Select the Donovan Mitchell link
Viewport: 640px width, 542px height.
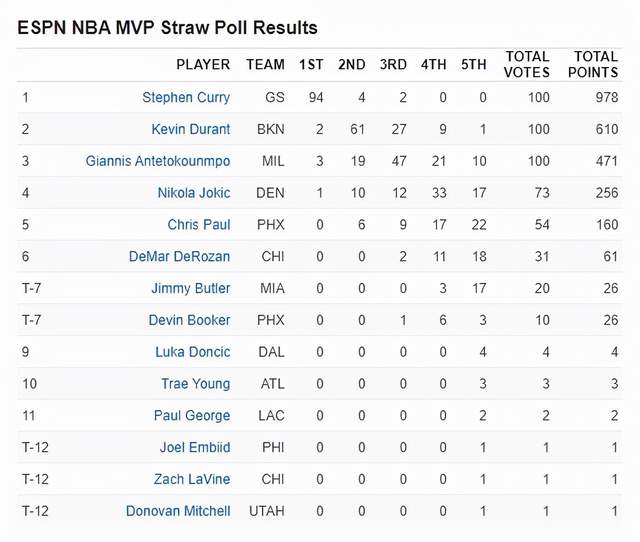pos(178,511)
